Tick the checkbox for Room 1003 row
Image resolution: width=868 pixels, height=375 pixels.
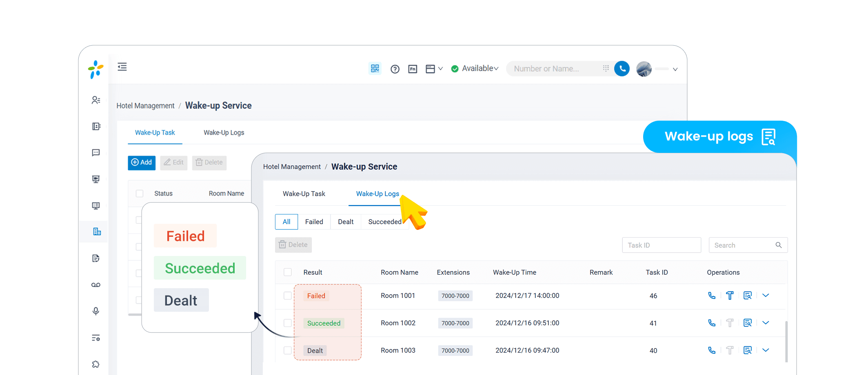(288, 350)
